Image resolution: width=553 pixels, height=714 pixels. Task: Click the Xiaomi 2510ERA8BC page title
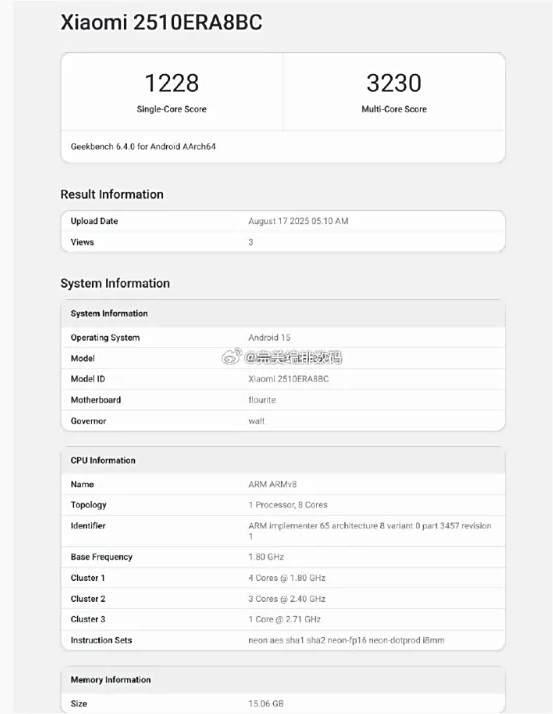(161, 22)
